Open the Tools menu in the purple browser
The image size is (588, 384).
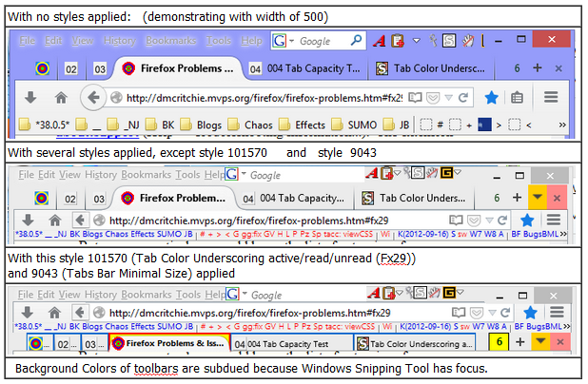point(219,41)
